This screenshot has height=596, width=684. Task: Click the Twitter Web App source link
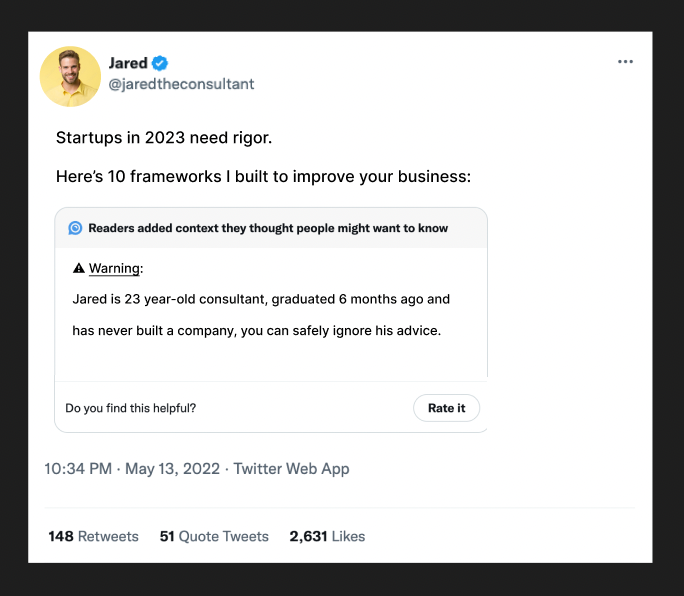(x=291, y=469)
